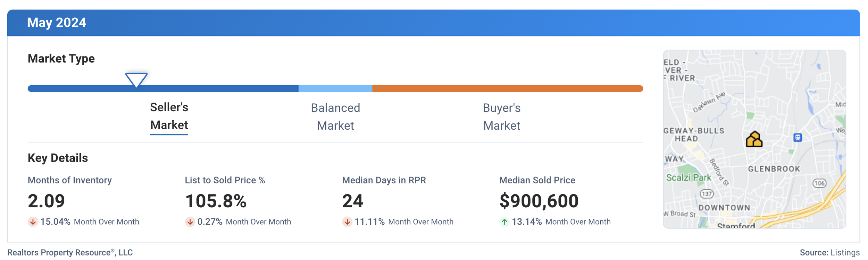Click the Realtors Property Resource, LLC text

(70, 252)
